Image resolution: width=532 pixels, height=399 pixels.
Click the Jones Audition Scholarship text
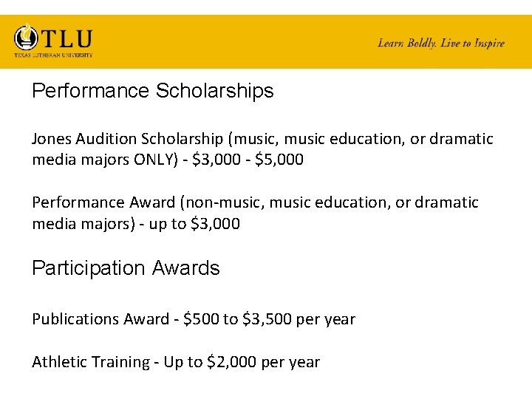128,139
